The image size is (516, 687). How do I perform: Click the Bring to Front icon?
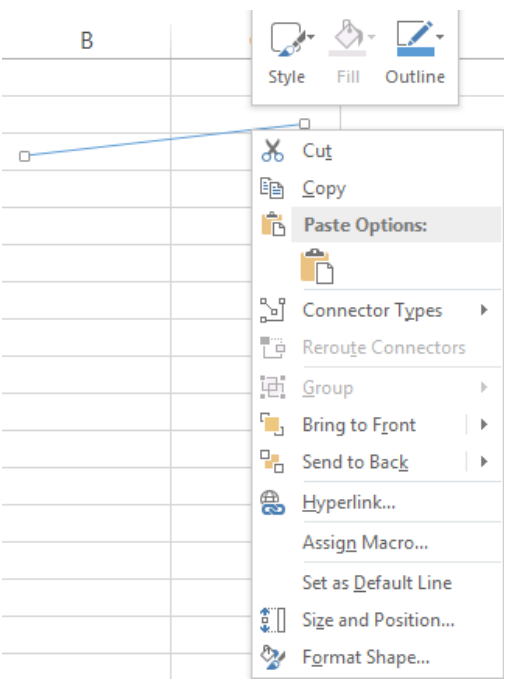[x=272, y=424]
